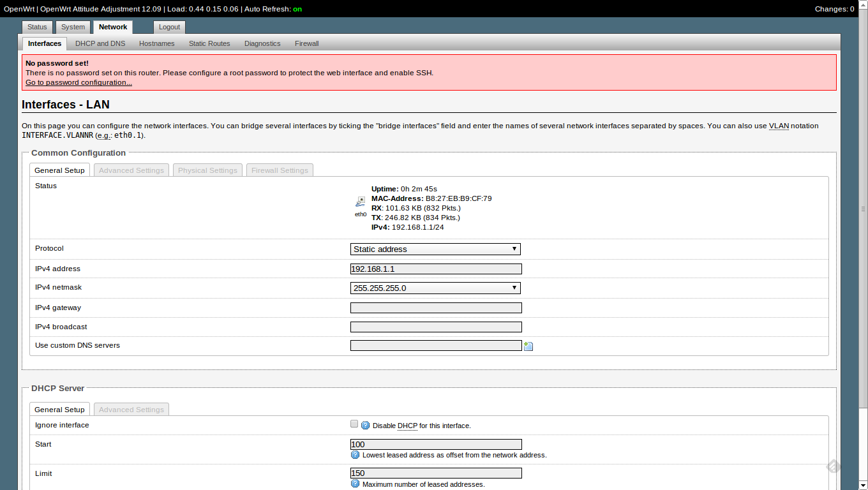Click the IPv4 address field

[x=436, y=269]
